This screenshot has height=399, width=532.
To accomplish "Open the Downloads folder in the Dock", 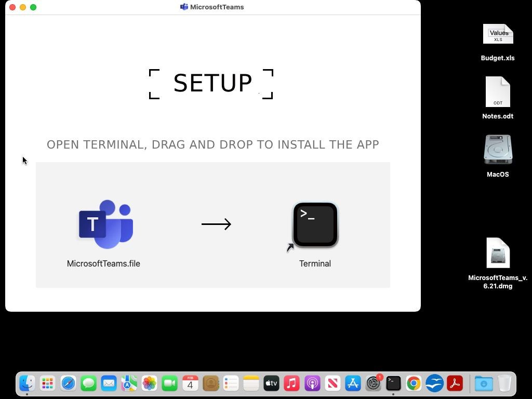I will click(483, 383).
